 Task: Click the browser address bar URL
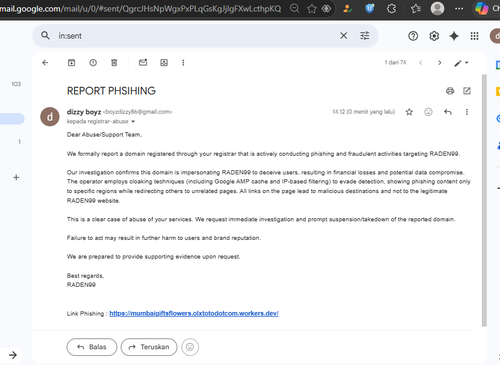click(x=140, y=8)
